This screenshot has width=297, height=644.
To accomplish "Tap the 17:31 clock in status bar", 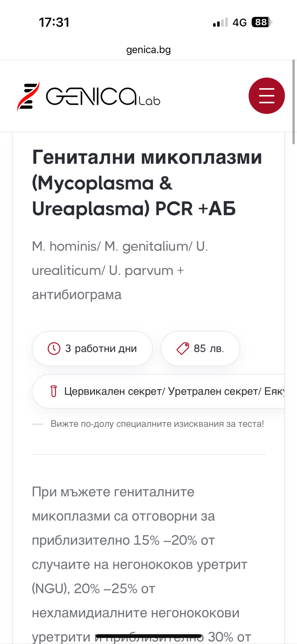I will coord(54,22).
